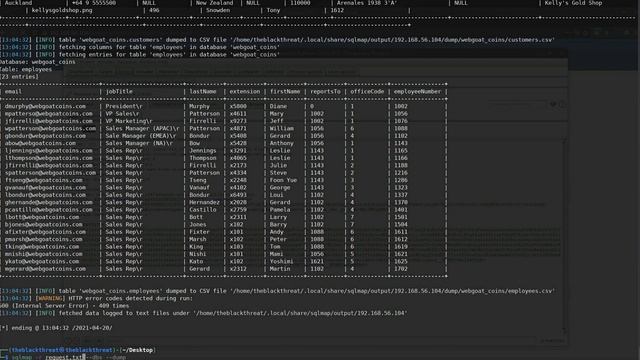Select email wpatterson@webgoatcoins.com
Image resolution: width=640 pixels, height=360 pixels.
click(x=50, y=128)
